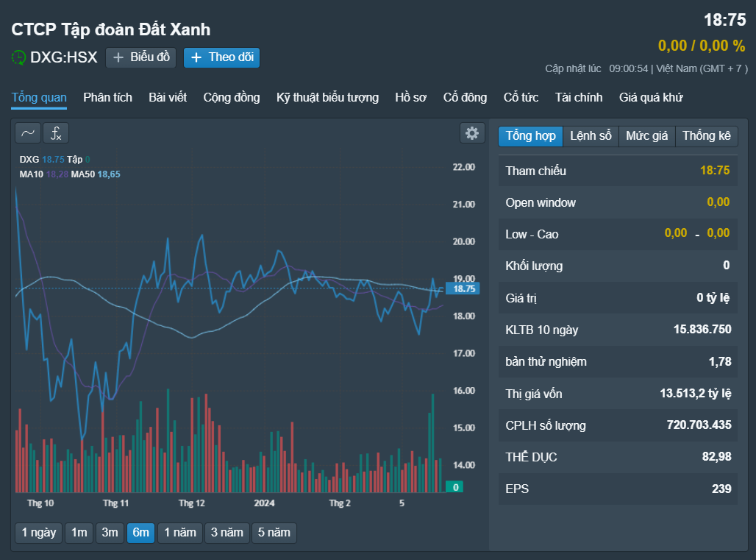The width and height of the screenshot is (756, 560).
Task: Click the 18.75 current price axis label
Action: [x=463, y=289]
